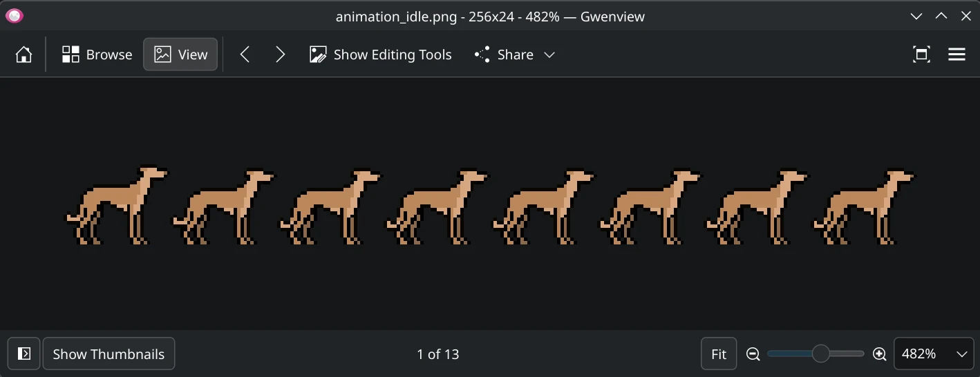This screenshot has height=377, width=980.
Task: Minimize the Gwenview window
Action: tap(916, 16)
